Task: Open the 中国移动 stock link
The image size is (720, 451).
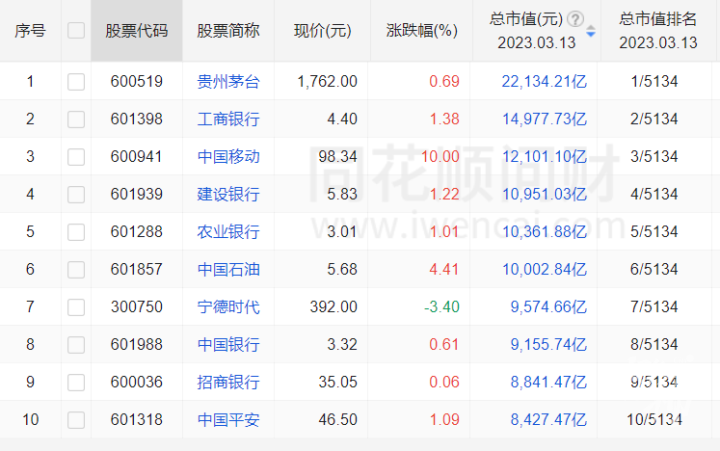Action: (x=228, y=157)
